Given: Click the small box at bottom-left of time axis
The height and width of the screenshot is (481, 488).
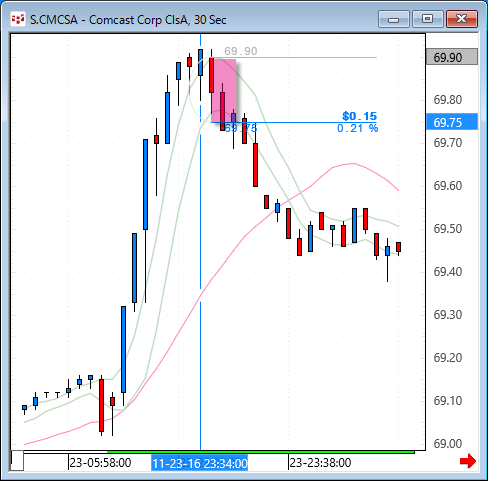Looking at the screenshot, I should click(x=17, y=460).
